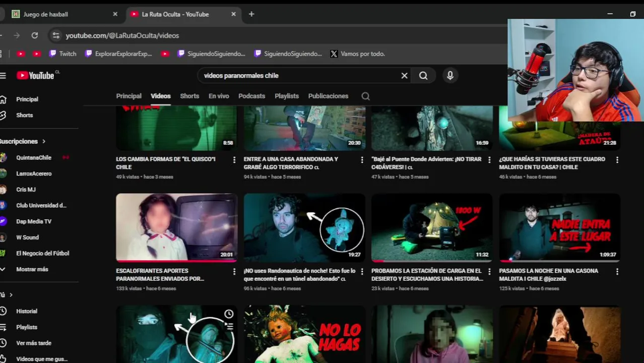This screenshot has width=644, height=363.
Task: Open options for ESTACIÓN DE CARGA video
Action: click(489, 272)
